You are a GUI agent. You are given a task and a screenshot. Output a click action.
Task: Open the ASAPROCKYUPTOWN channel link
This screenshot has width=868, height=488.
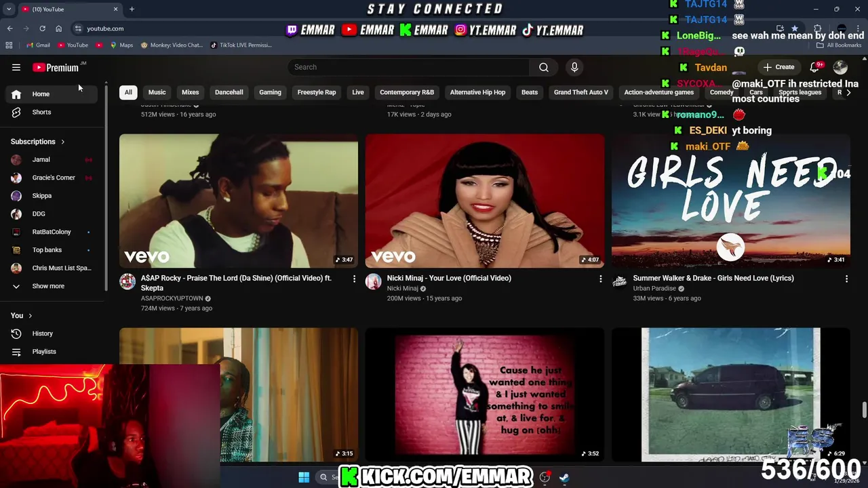tap(172, 298)
